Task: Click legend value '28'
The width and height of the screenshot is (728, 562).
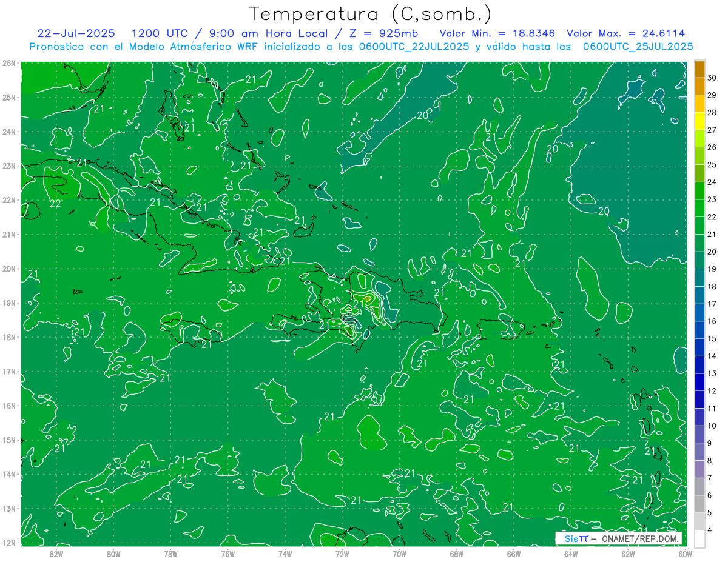Action: (712, 112)
